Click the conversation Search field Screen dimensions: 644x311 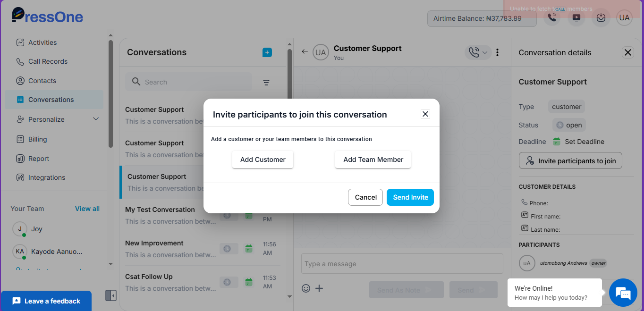(189, 82)
